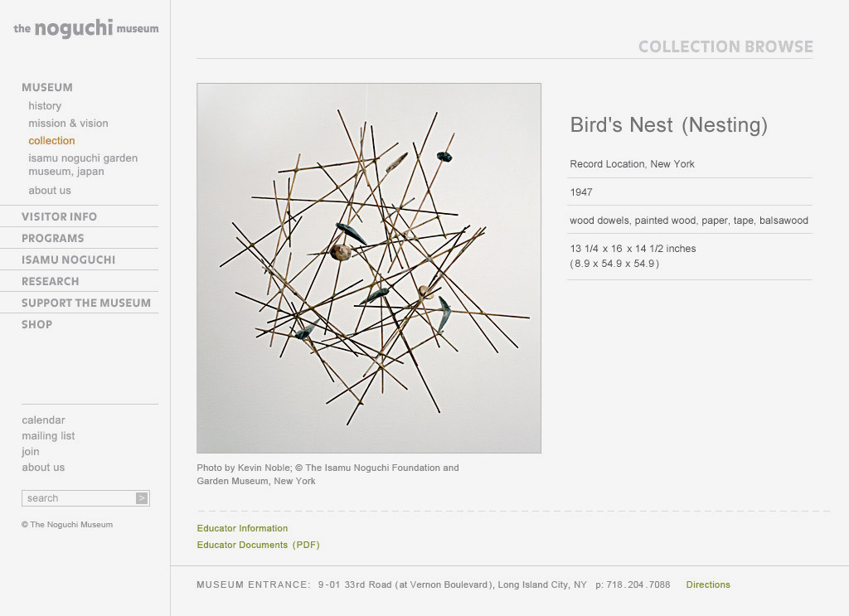Open the history page link
This screenshot has height=616, width=849.
point(45,106)
